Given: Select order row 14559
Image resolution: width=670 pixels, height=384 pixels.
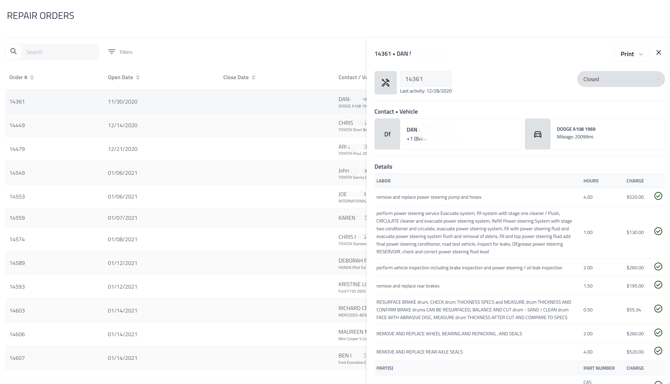Looking at the screenshot, I should click(x=185, y=218).
